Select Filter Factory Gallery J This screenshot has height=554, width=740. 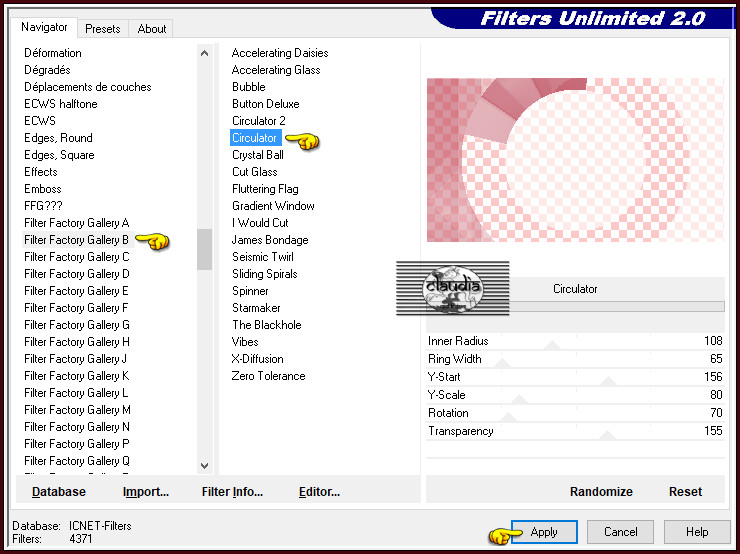[x=76, y=359]
